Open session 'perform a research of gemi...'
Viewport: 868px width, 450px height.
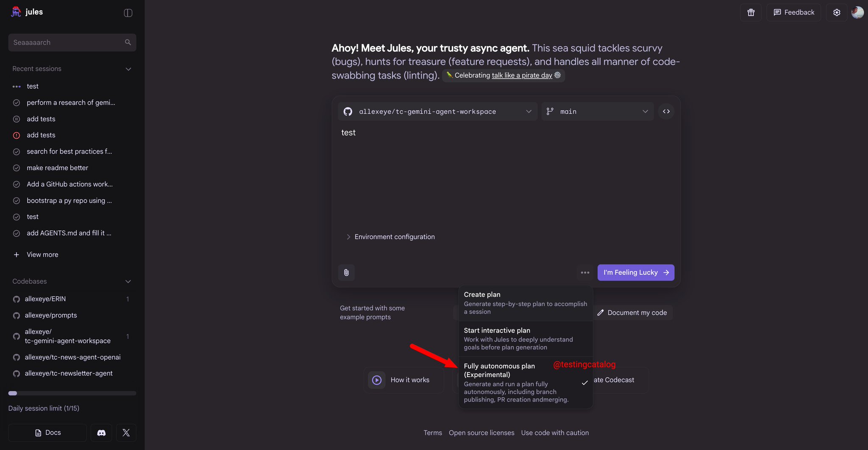(x=71, y=103)
